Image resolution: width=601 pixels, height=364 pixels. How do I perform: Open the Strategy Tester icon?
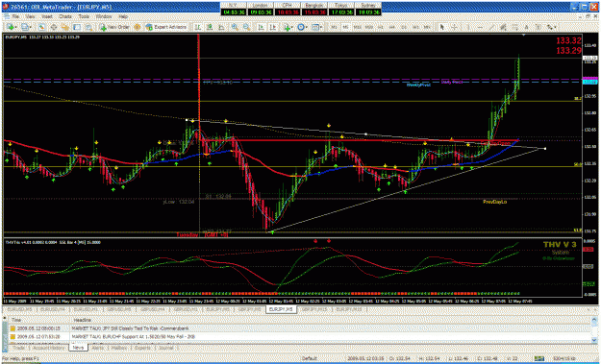point(88,27)
